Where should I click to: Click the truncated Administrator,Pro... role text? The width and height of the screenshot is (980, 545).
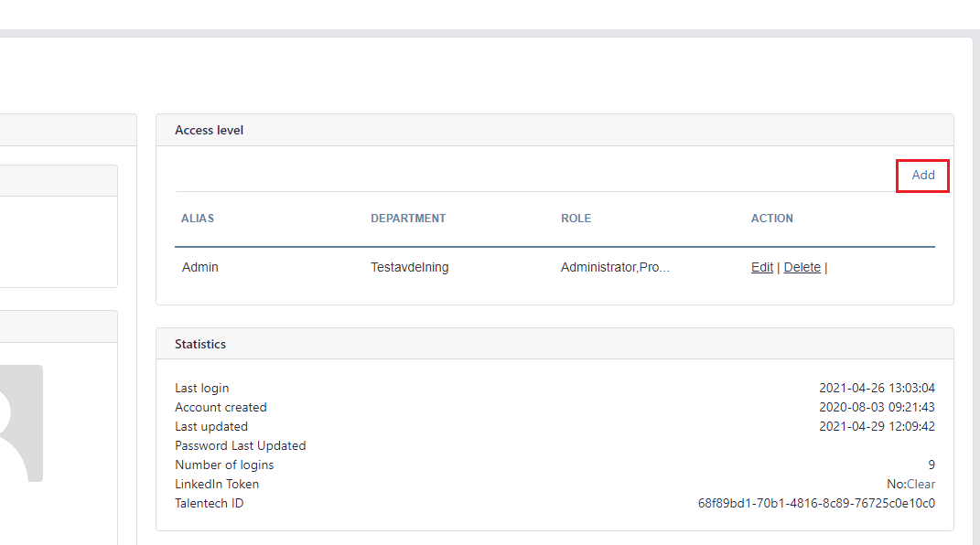(615, 267)
